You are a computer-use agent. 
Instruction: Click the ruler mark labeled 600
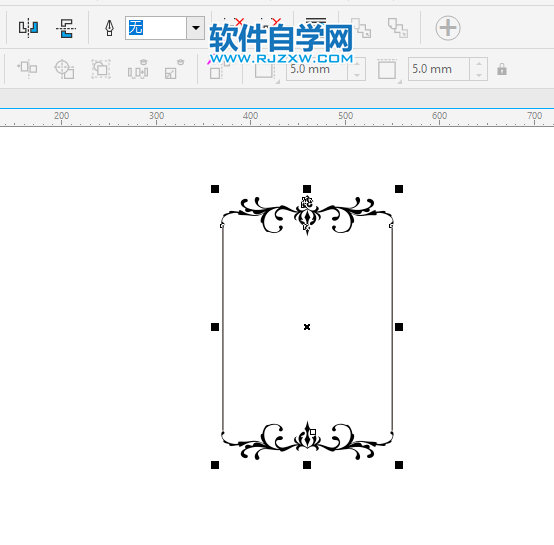pos(440,116)
